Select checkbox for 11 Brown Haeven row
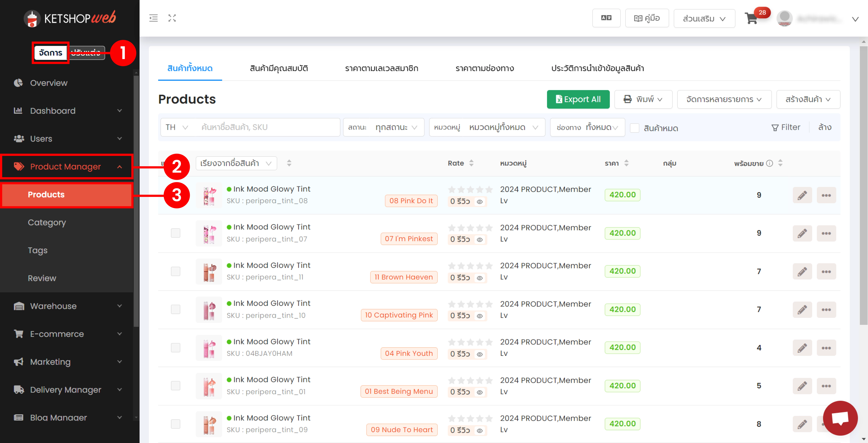Viewport: 868px width, 443px height. pos(175,271)
